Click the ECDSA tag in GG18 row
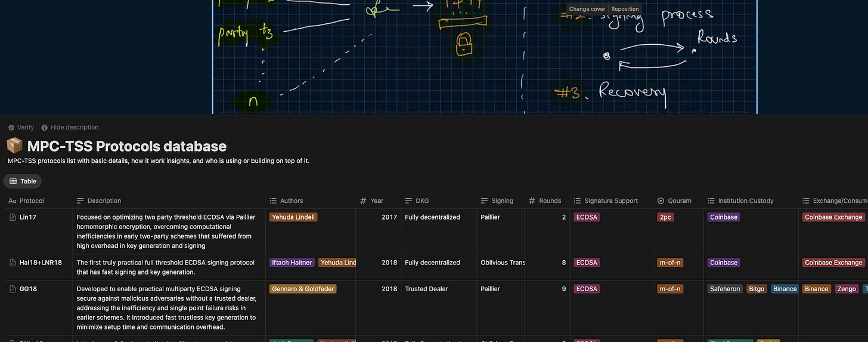Screen dimensions: 868x342 [x=587, y=289]
